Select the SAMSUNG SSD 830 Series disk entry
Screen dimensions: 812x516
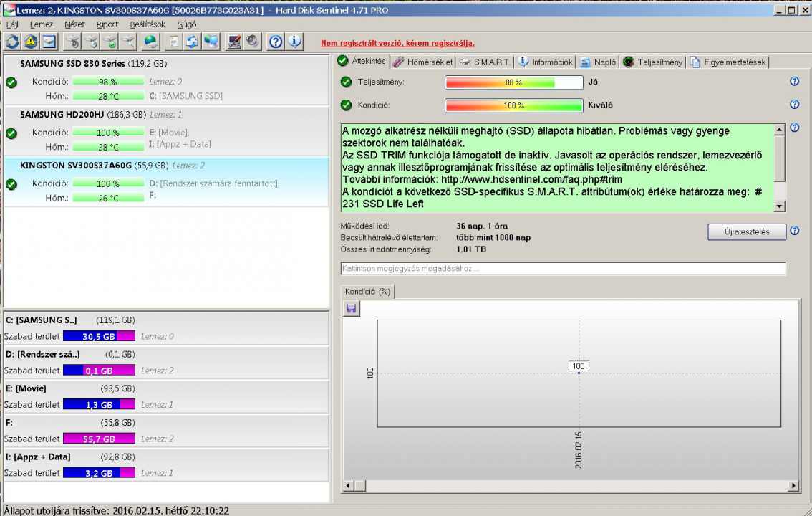[166, 80]
